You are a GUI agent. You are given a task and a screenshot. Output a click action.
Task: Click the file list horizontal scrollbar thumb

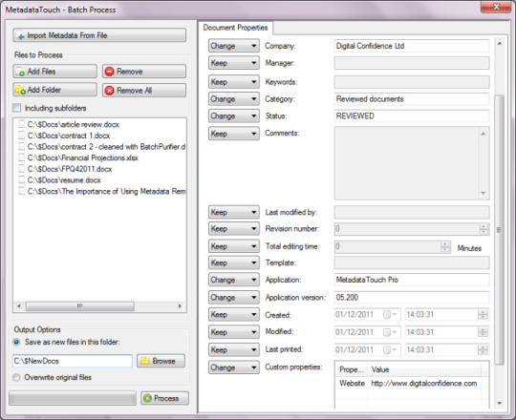[x=80, y=306]
